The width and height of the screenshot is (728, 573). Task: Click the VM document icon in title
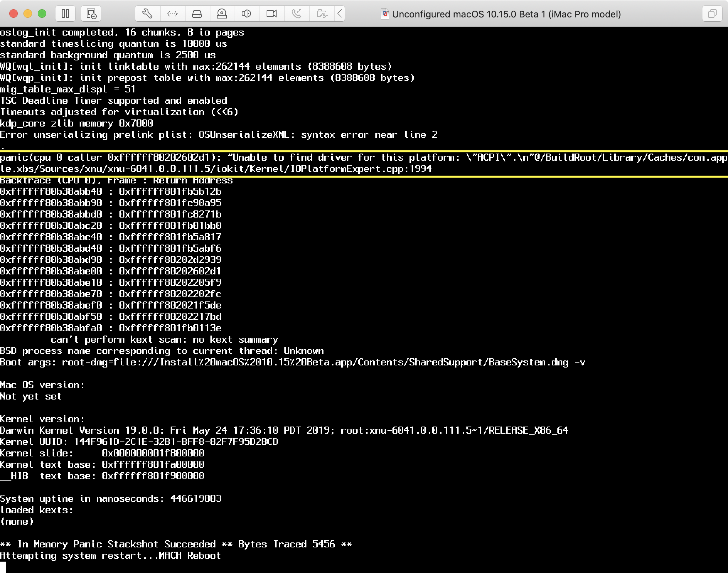coord(385,14)
